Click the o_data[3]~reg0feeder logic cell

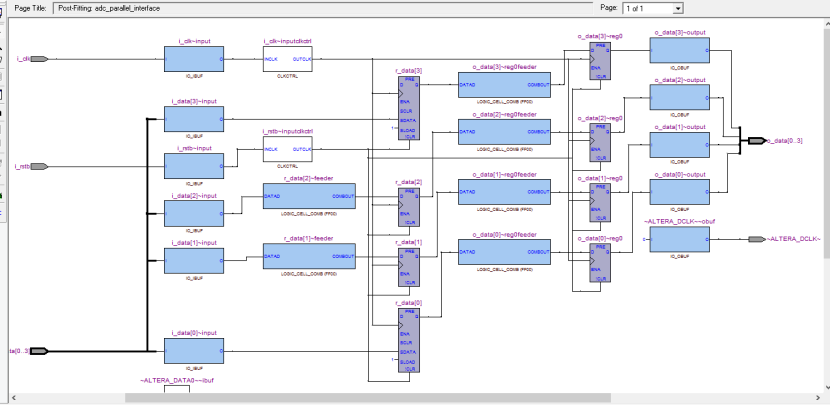click(x=504, y=86)
